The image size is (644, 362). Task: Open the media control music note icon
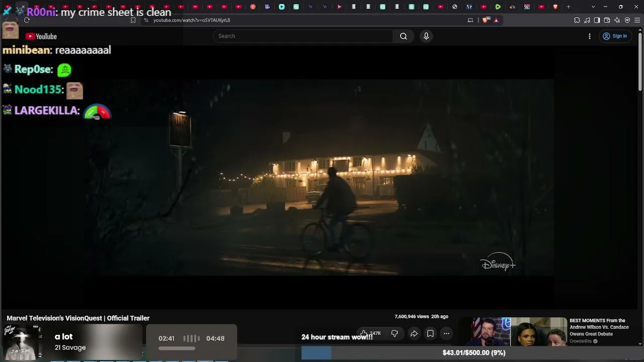click(x=587, y=20)
